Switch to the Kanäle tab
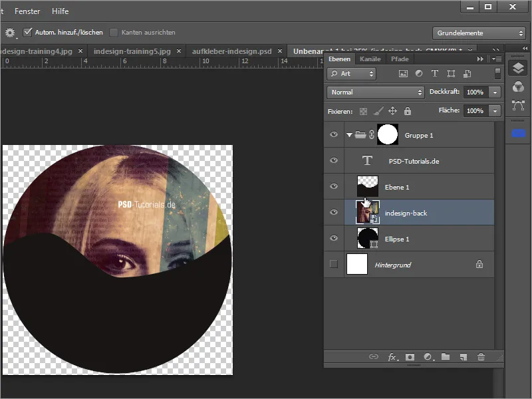Screen dimensions: 532x399 point(370,59)
